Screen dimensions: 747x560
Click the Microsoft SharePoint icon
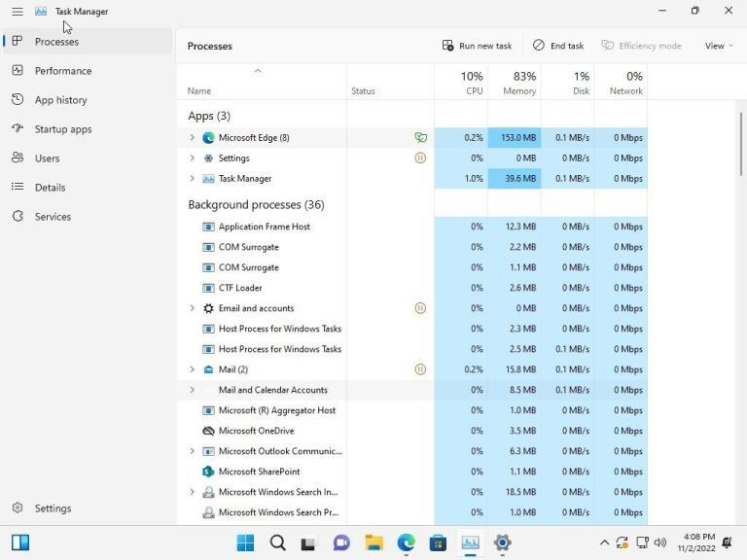pos(208,472)
